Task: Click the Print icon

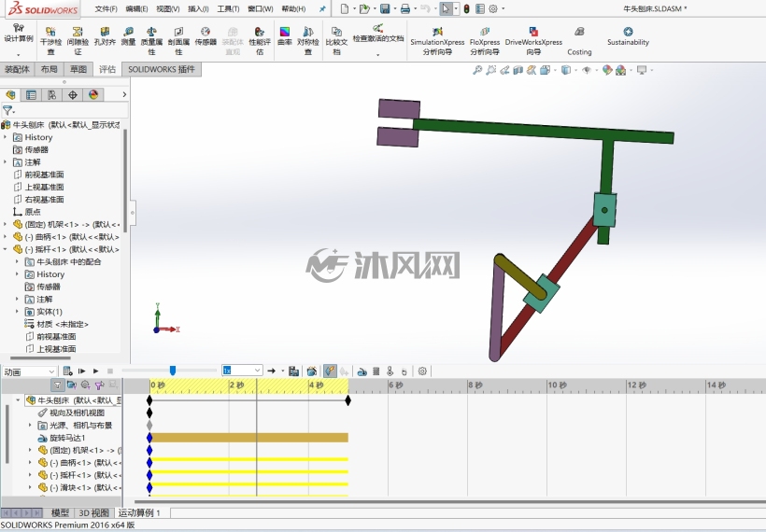Action: click(x=405, y=8)
